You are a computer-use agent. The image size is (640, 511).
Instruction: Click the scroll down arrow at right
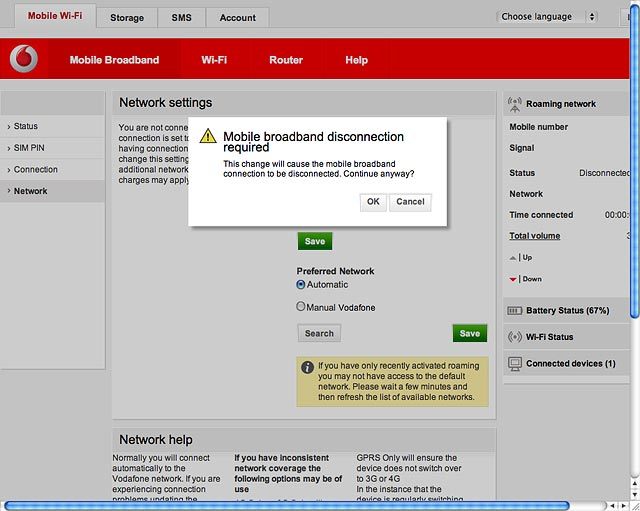coord(635,495)
